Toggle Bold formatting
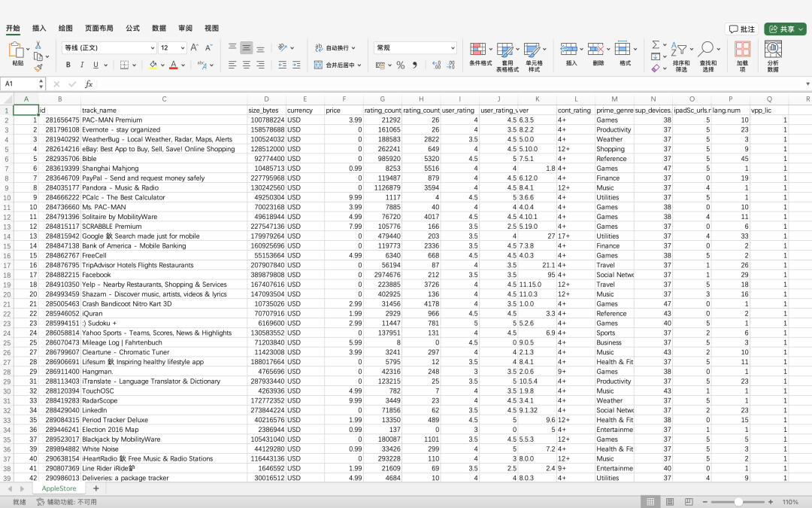The image size is (812, 508). coord(68,65)
